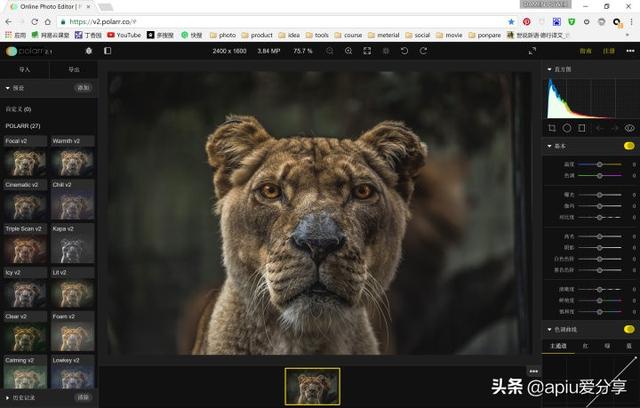Click the color temperature slider handle
The width and height of the screenshot is (640, 408).
coord(599,164)
